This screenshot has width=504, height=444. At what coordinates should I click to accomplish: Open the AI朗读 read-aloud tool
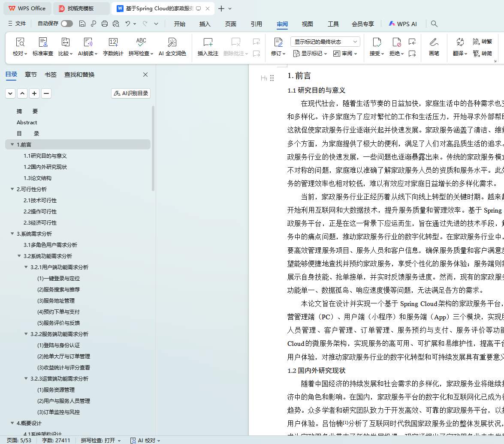[88, 42]
